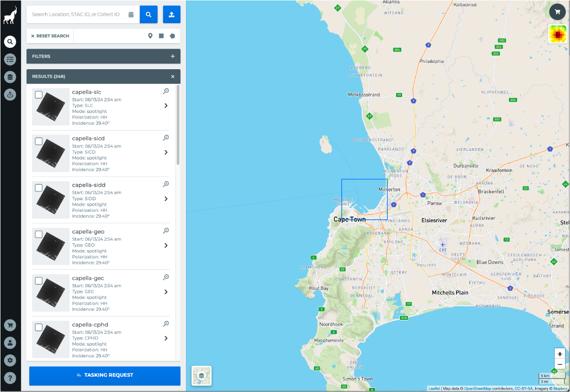
Task: Expand capella-gec result details
Action: 166,292
